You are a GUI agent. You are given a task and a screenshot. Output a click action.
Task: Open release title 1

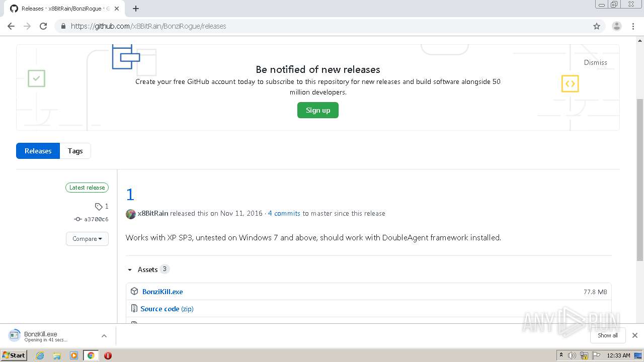130,194
